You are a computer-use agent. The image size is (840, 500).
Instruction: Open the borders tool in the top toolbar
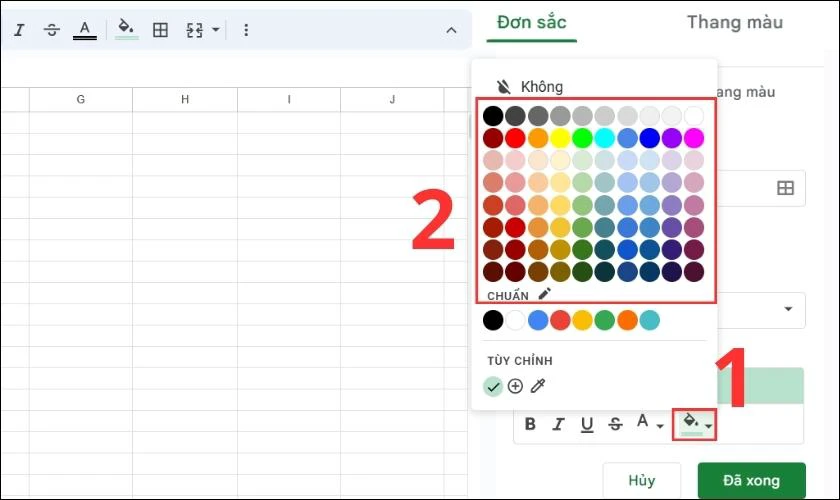tap(160, 30)
